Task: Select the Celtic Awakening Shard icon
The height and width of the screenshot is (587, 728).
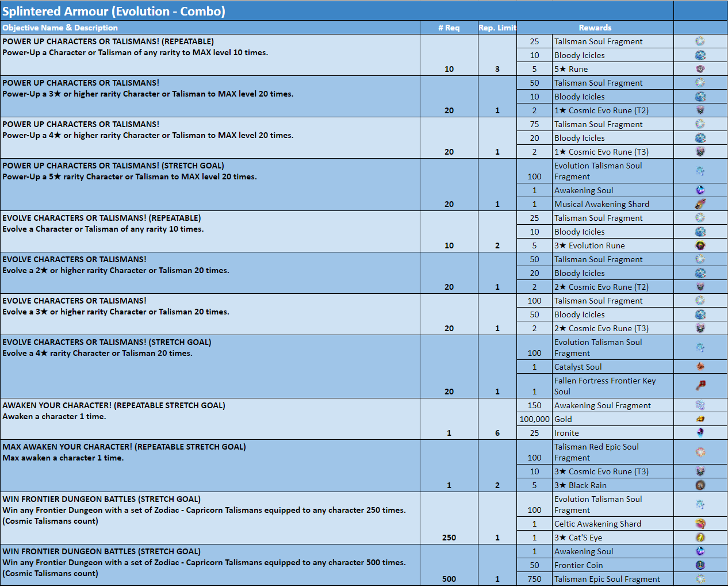Action: pyautogui.click(x=700, y=524)
